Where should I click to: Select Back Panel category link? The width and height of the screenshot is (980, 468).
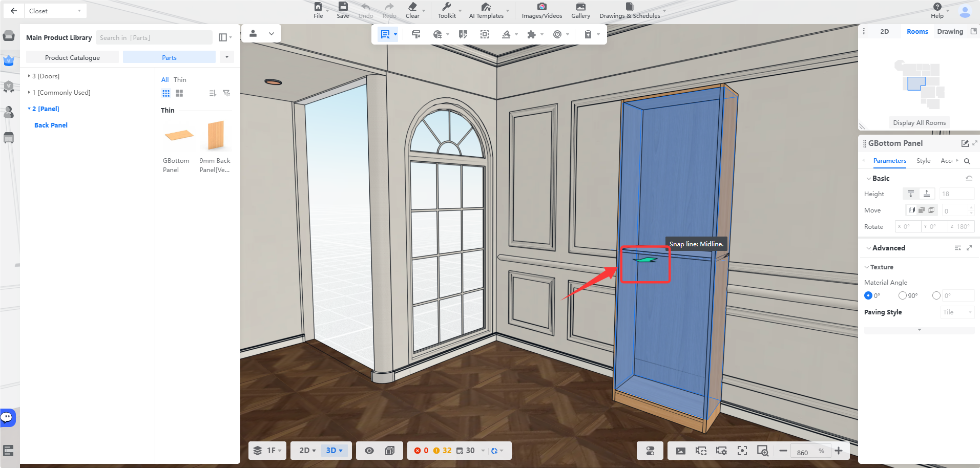(x=51, y=125)
